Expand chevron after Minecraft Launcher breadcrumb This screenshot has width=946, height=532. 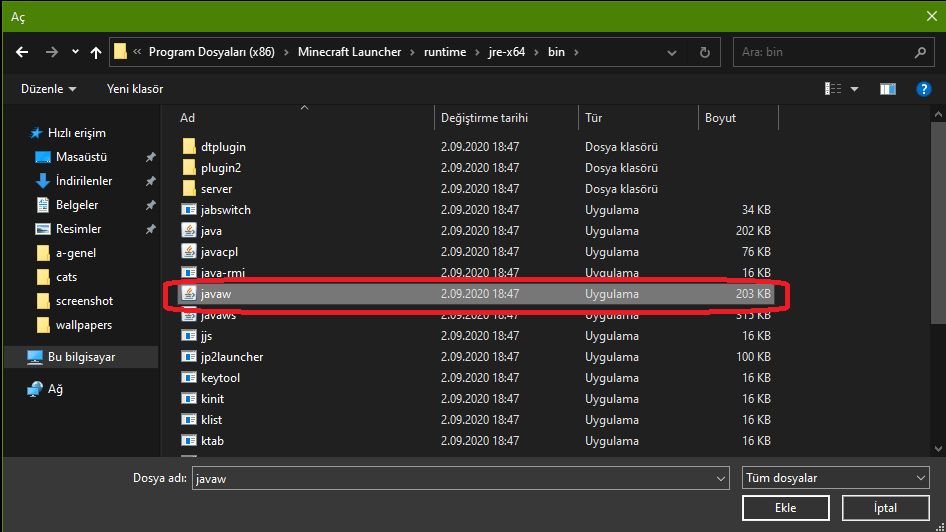coord(413,52)
